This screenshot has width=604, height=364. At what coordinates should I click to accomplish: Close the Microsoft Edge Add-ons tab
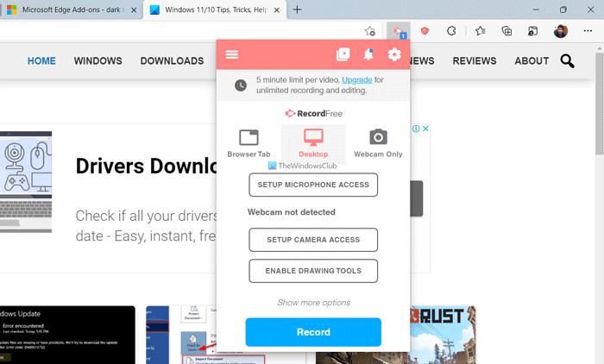pyautogui.click(x=134, y=10)
